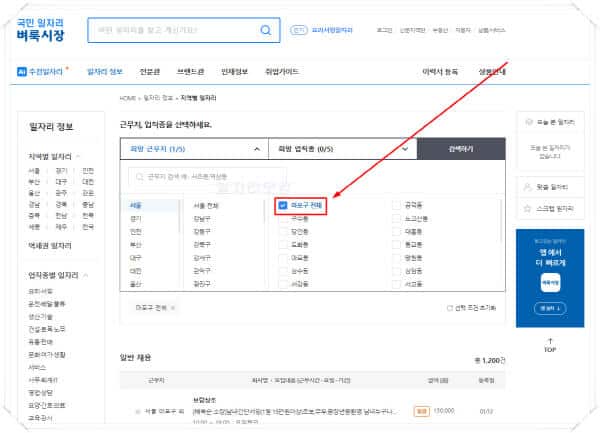Select 울산 in the location panel city list
This screenshot has height=433, width=600.
point(136,284)
